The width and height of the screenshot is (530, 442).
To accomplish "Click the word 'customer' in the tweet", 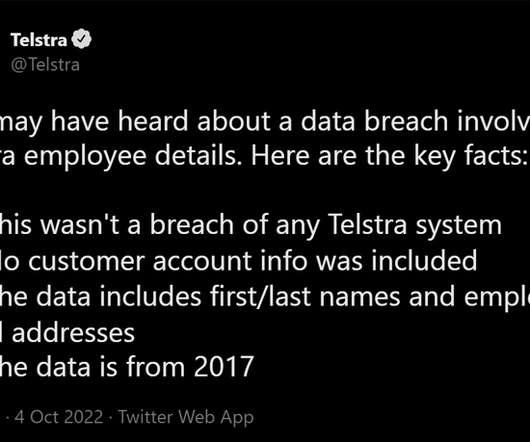I will click(87, 261).
